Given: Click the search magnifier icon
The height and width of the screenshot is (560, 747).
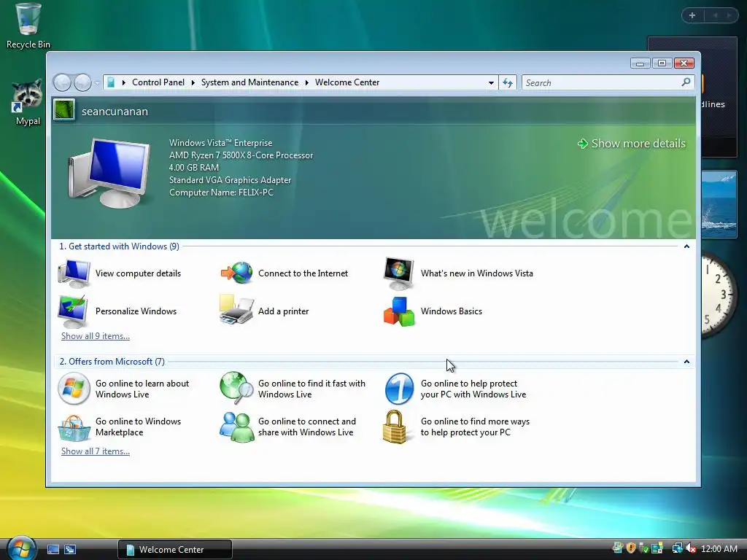Looking at the screenshot, I should (686, 82).
